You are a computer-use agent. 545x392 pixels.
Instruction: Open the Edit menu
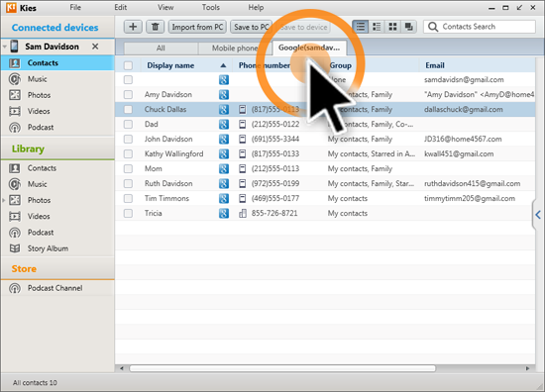(x=120, y=7)
